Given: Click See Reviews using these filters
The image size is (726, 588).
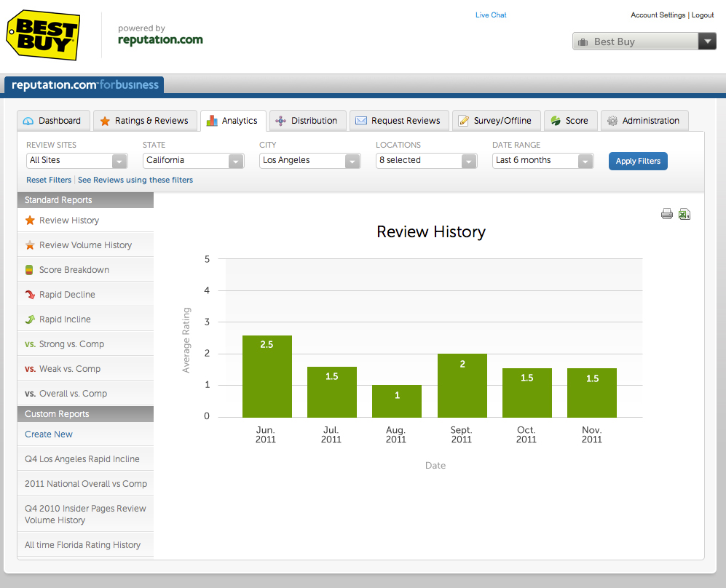Looking at the screenshot, I should pos(135,180).
